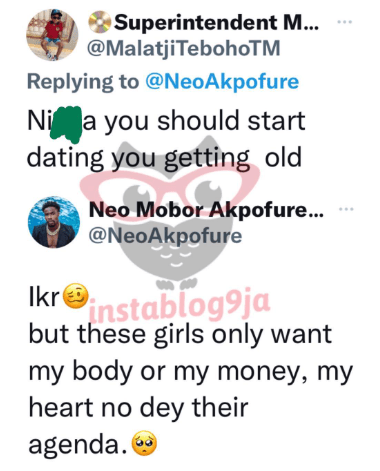Image resolution: width=380 pixels, height=471 pixels.
Task: Open the @MalatjiTebohoTM handle
Action: [183, 48]
